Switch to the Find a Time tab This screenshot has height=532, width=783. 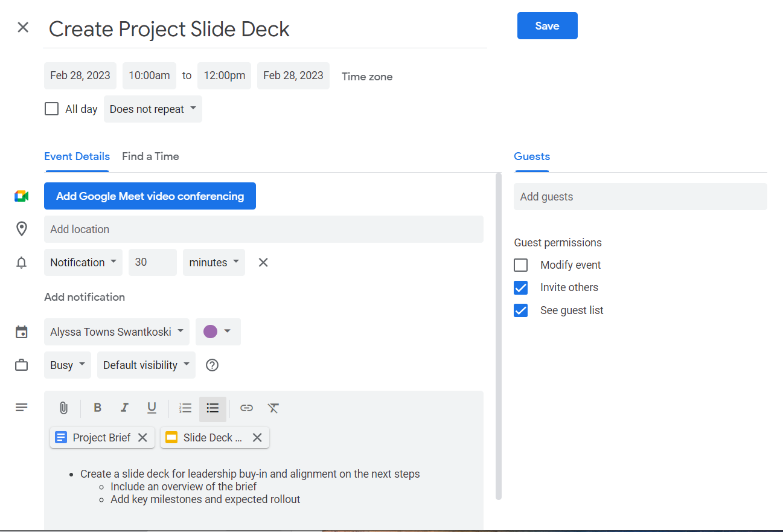[x=150, y=156]
